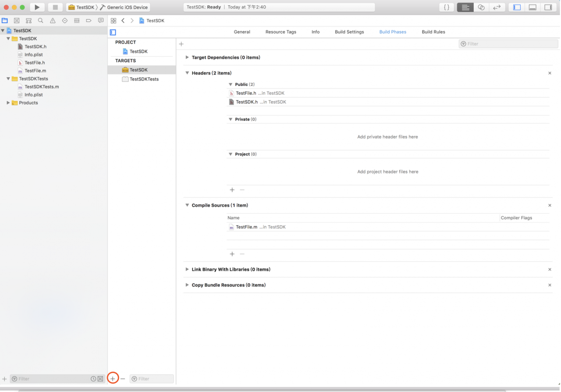Add a new target with circled plus
Viewport: 561px width, 392px height.
(x=113, y=378)
